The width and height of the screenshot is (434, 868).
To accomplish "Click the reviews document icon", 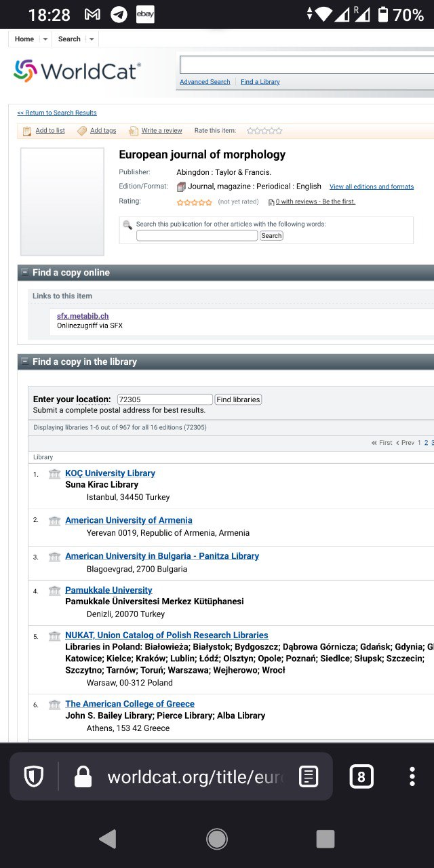I will click(271, 202).
